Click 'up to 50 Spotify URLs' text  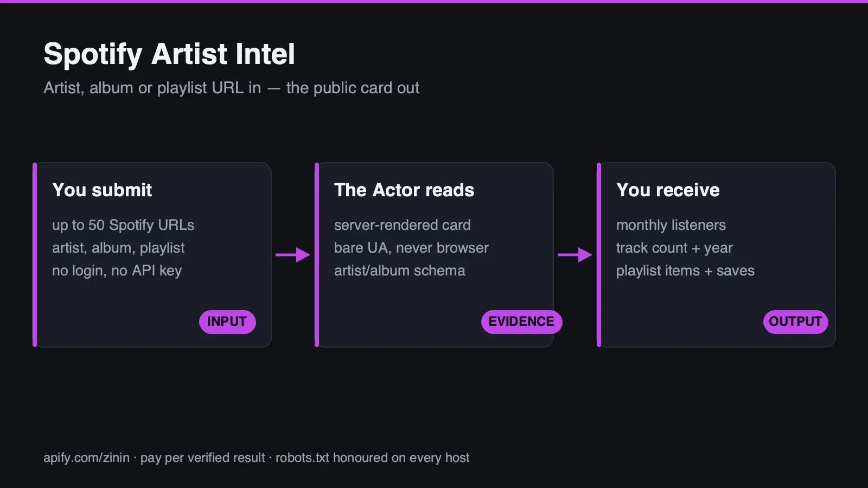tap(123, 225)
